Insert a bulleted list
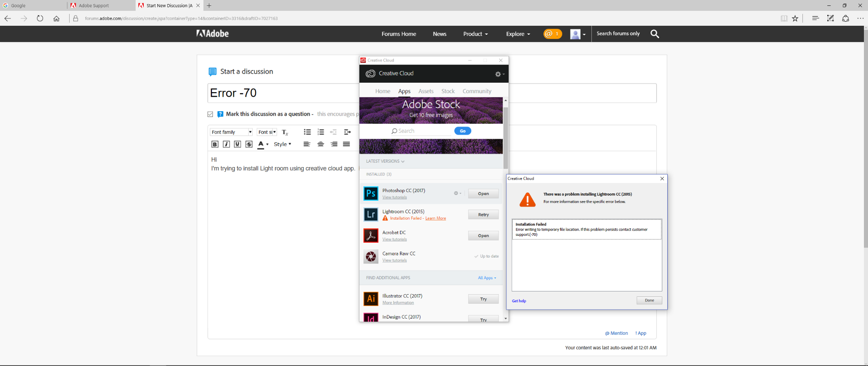The width and height of the screenshot is (868, 366). (307, 132)
